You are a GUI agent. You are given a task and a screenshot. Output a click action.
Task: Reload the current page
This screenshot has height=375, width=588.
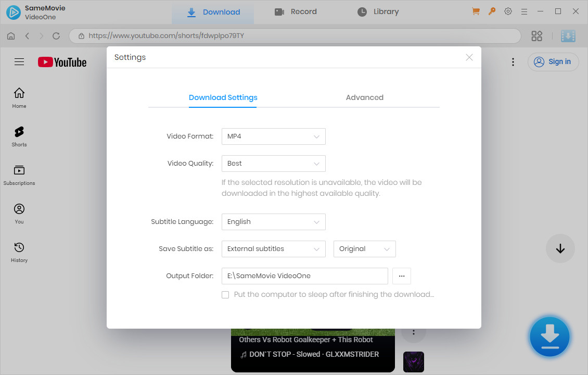tap(56, 36)
